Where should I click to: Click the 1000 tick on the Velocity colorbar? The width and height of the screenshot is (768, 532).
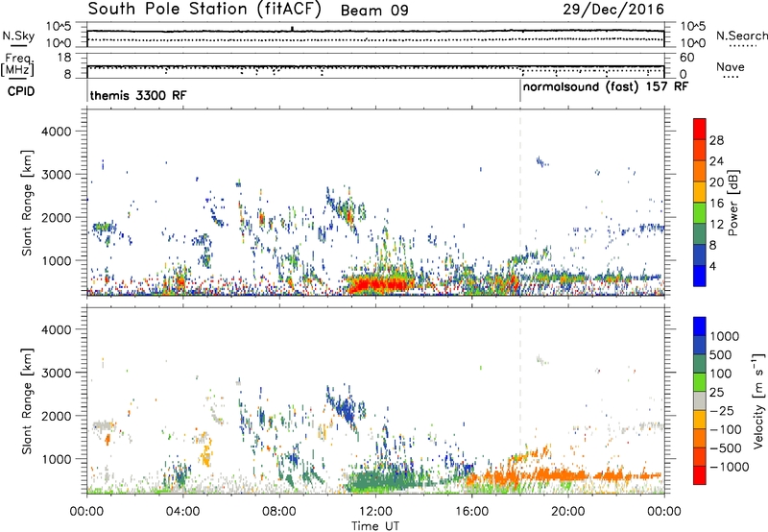click(x=725, y=336)
